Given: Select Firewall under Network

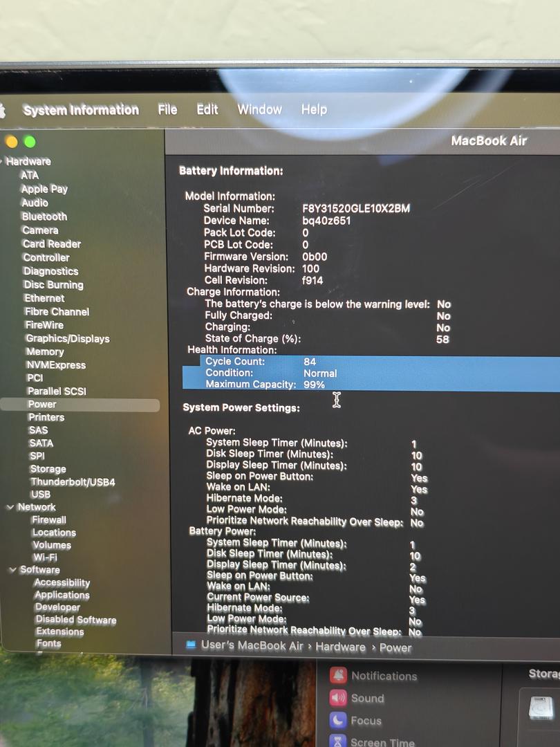Looking at the screenshot, I should (x=49, y=519).
